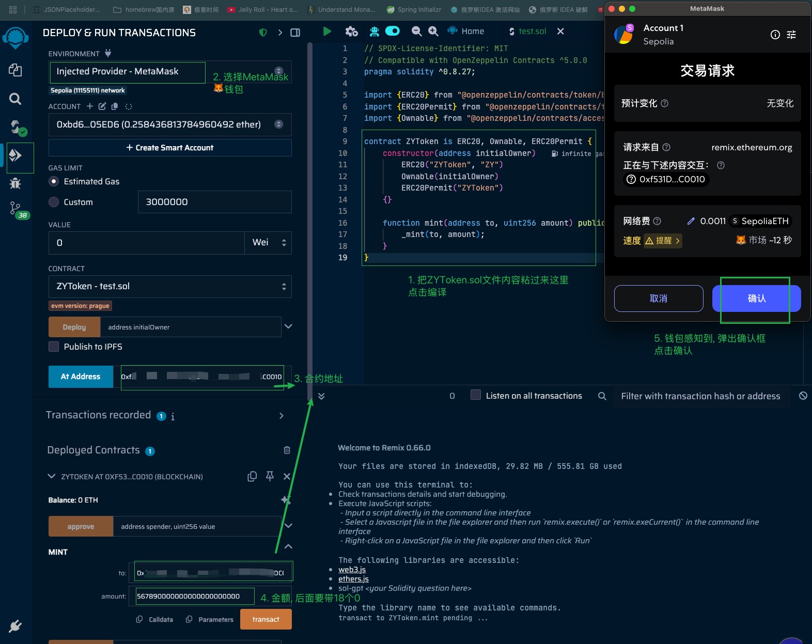This screenshot has width=812, height=644.
Task: Open the plugin manager plug icon
Action: coord(15,626)
